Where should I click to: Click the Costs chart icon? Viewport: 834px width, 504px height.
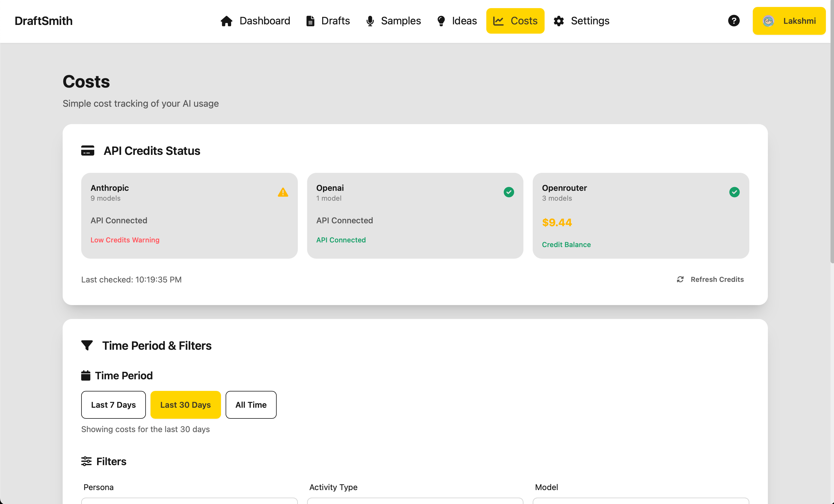click(498, 21)
